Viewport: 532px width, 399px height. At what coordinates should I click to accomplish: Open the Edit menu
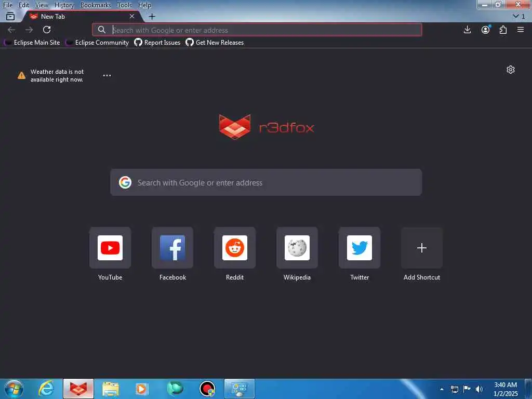pyautogui.click(x=24, y=5)
